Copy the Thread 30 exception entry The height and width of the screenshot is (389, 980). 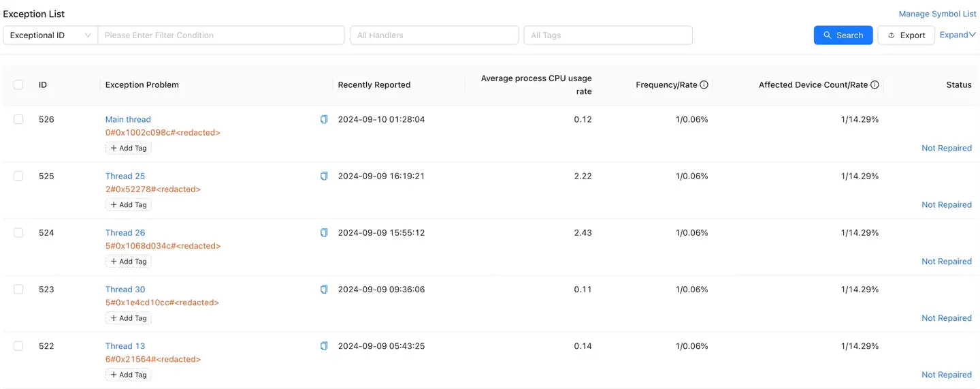pyautogui.click(x=324, y=290)
